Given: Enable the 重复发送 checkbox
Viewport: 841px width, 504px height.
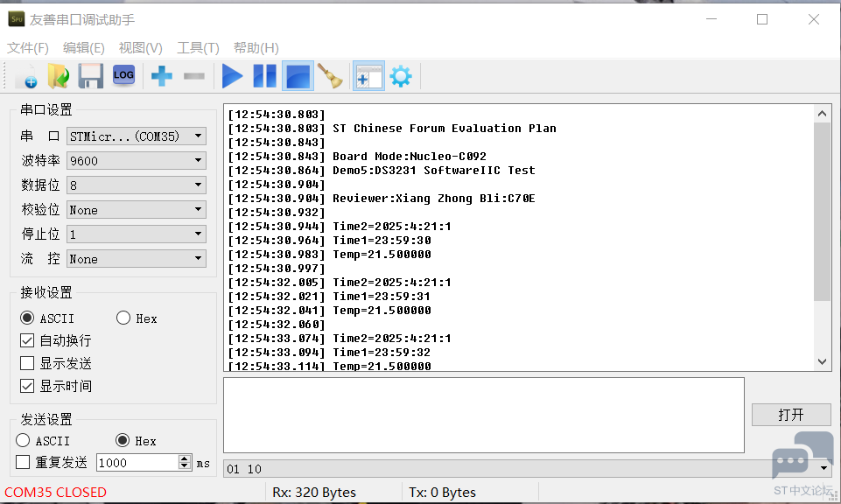Looking at the screenshot, I should pos(24,462).
